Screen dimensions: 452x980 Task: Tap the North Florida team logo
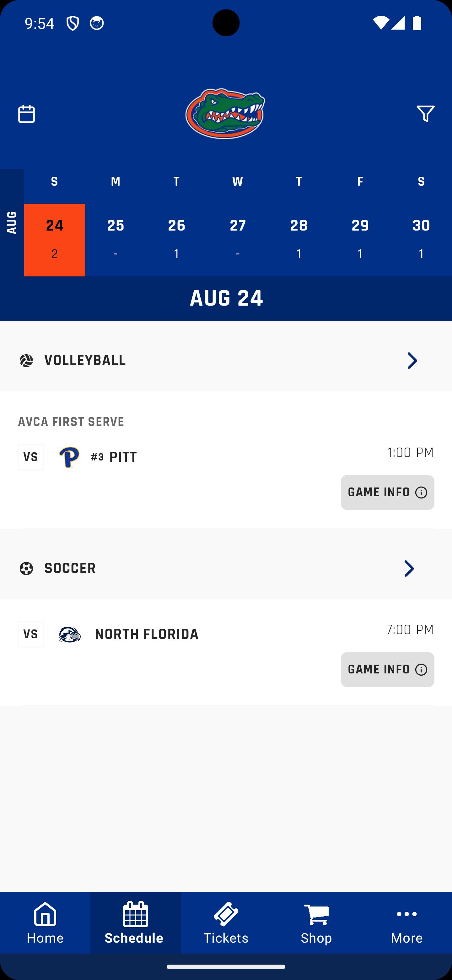pyautogui.click(x=70, y=634)
